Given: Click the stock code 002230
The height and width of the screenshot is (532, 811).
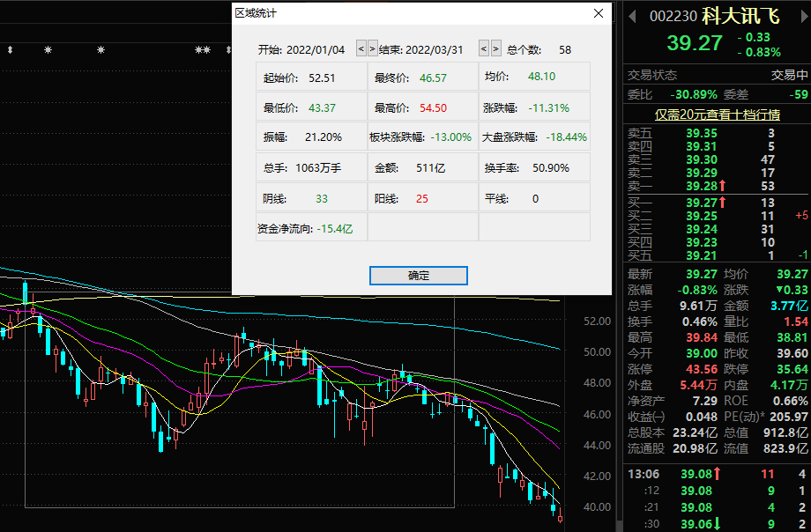Looking at the screenshot, I should tap(673, 16).
